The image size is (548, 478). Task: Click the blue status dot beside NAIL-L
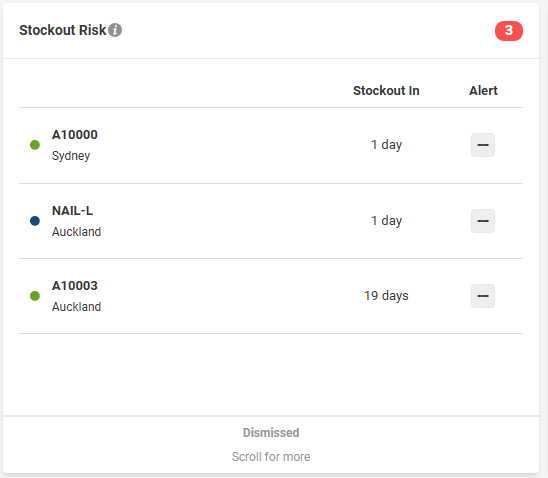[x=35, y=221]
